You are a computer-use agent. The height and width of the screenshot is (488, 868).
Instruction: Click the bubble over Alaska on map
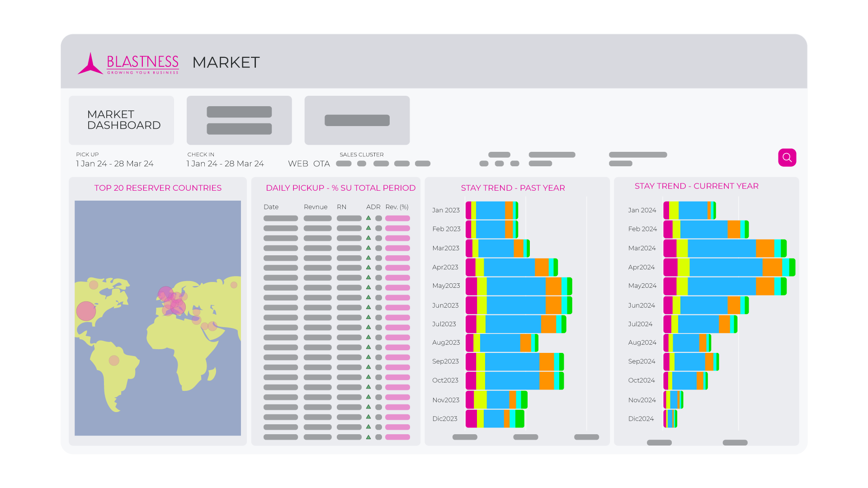pos(94,285)
